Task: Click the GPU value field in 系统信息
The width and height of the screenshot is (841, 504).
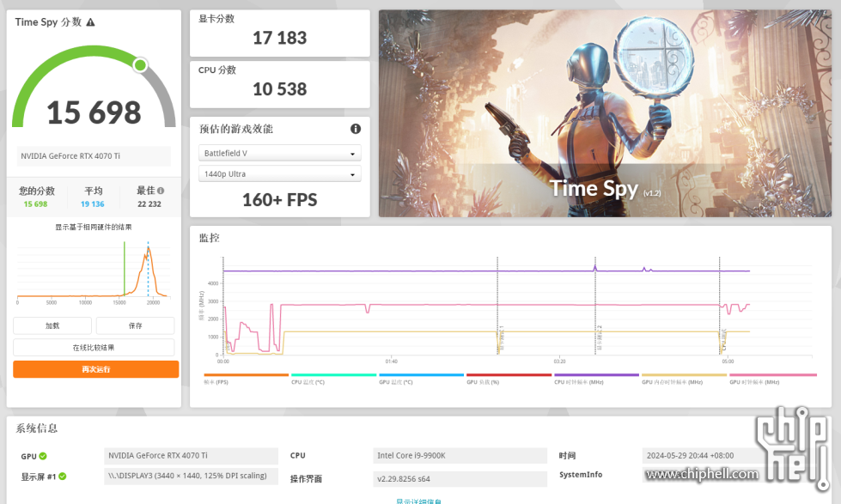Action: pos(191,456)
